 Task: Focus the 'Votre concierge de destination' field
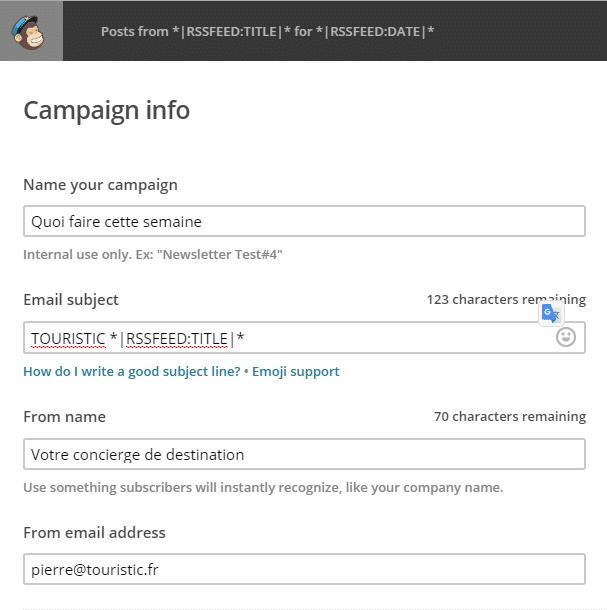(304, 454)
